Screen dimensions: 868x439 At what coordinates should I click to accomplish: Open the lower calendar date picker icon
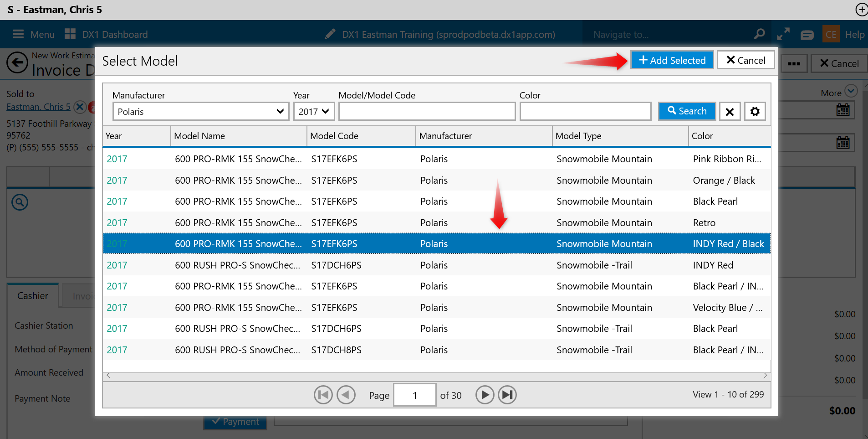pos(843,143)
